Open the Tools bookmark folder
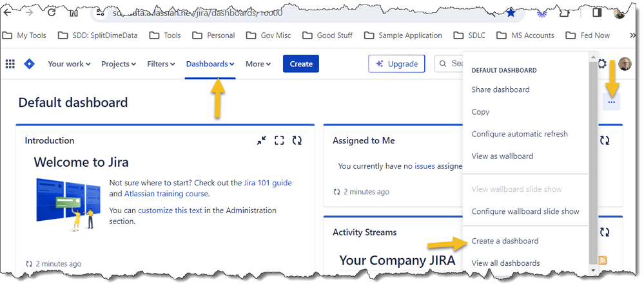The height and width of the screenshot is (291, 644). tap(165, 35)
